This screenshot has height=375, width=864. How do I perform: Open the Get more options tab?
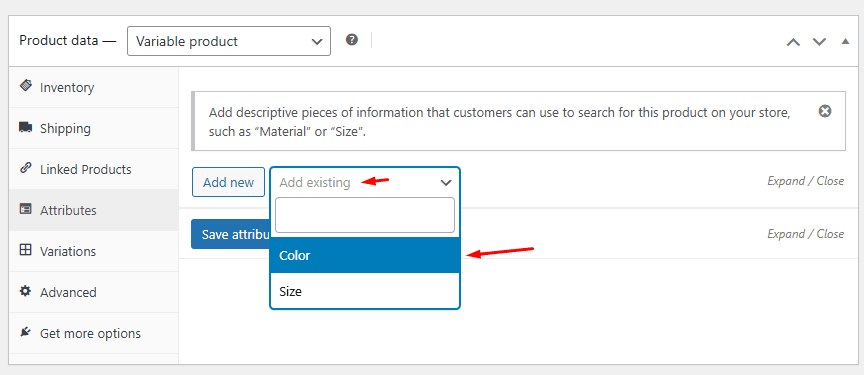pos(94,333)
